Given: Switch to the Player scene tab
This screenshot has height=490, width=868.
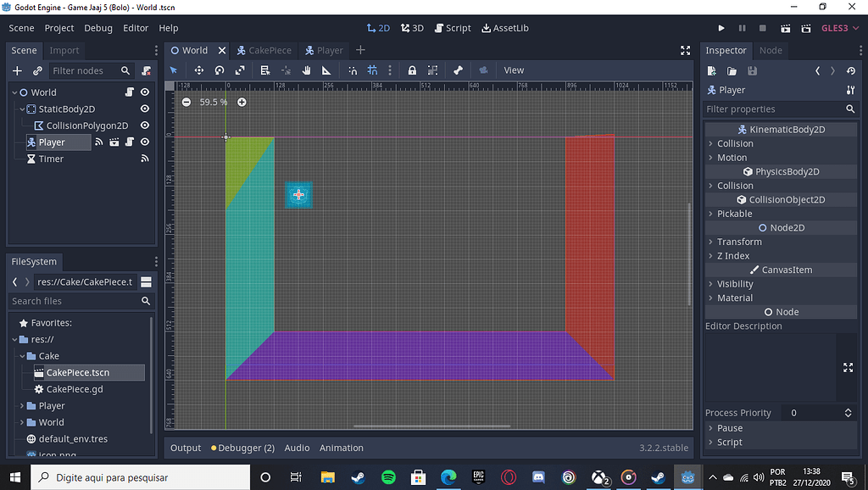Looking at the screenshot, I should (324, 50).
